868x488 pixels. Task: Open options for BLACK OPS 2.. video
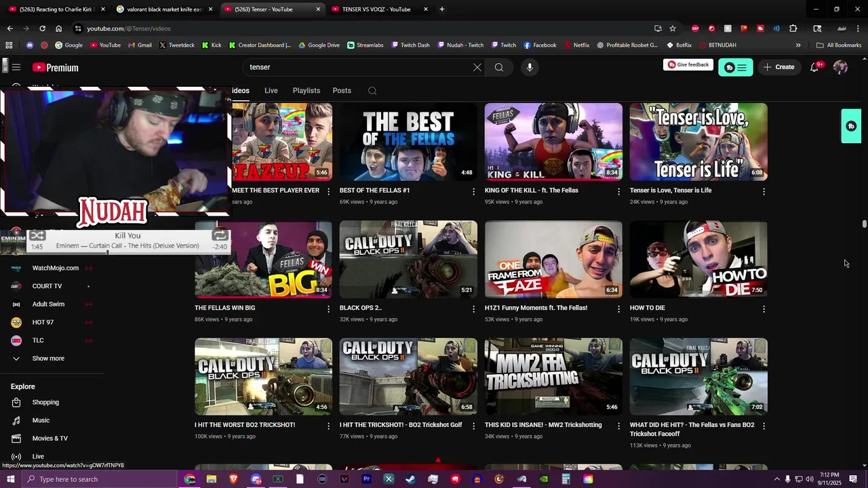coord(473,309)
